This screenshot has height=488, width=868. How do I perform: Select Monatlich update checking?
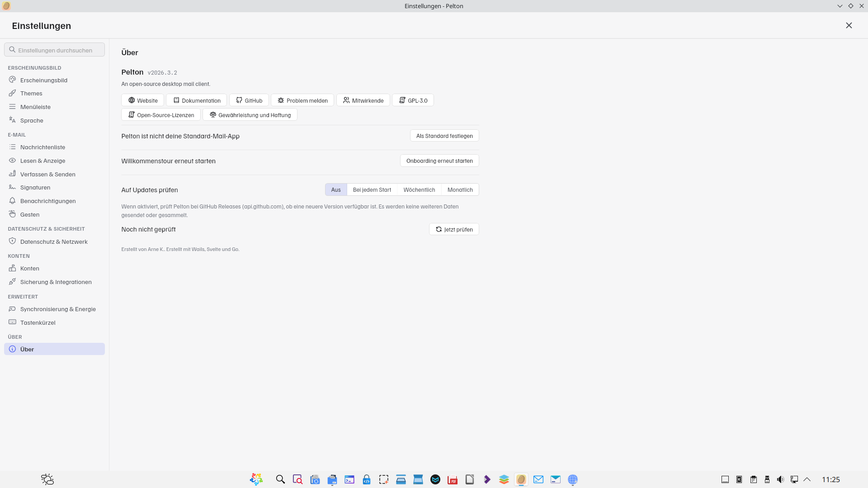pos(460,190)
